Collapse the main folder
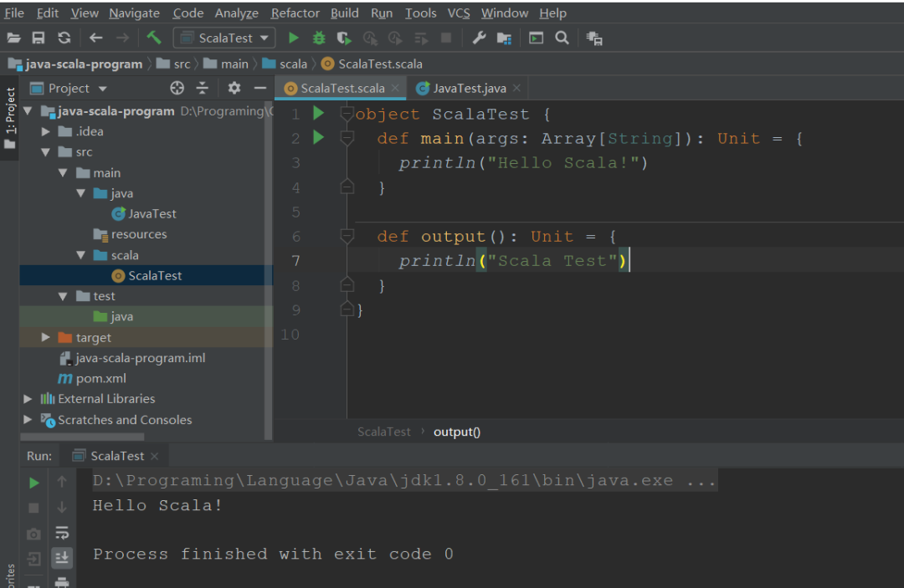The image size is (904, 588). (63, 173)
